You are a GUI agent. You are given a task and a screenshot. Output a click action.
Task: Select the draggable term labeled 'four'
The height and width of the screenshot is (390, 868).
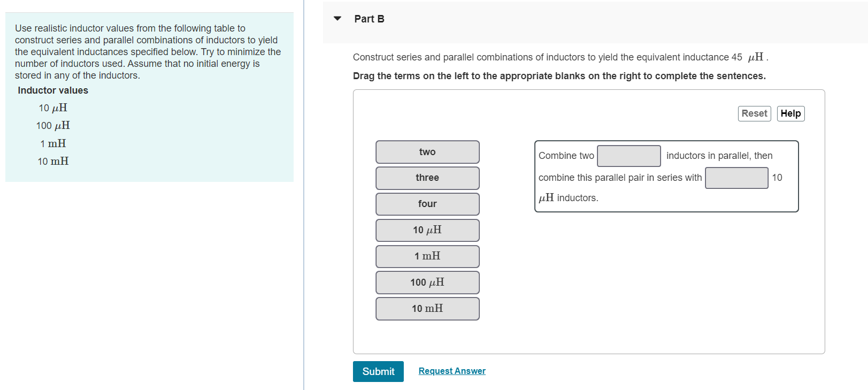click(x=427, y=204)
